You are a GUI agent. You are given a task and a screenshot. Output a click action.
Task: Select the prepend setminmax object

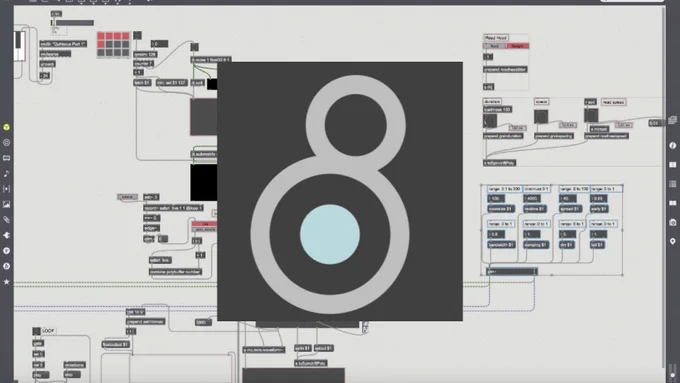[x=145, y=322]
